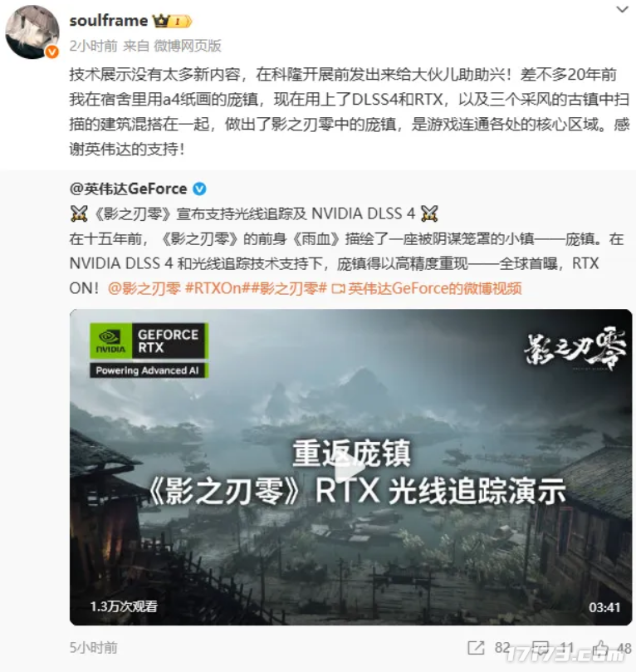This screenshot has height=672, width=636.
Task: Open the @影之刃零 mention link
Action: [x=144, y=288]
